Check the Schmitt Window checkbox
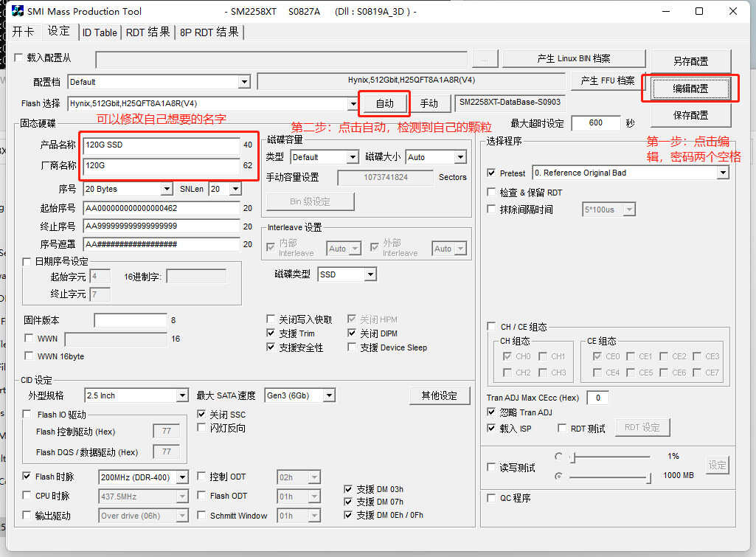This screenshot has height=557, width=756. 201,515
